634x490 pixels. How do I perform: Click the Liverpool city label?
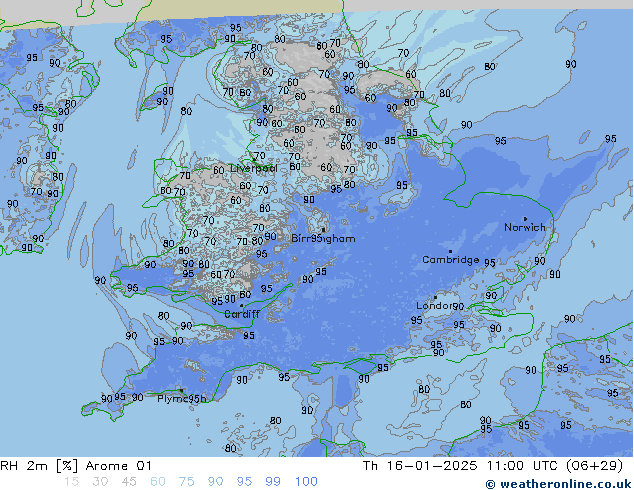tap(254, 168)
